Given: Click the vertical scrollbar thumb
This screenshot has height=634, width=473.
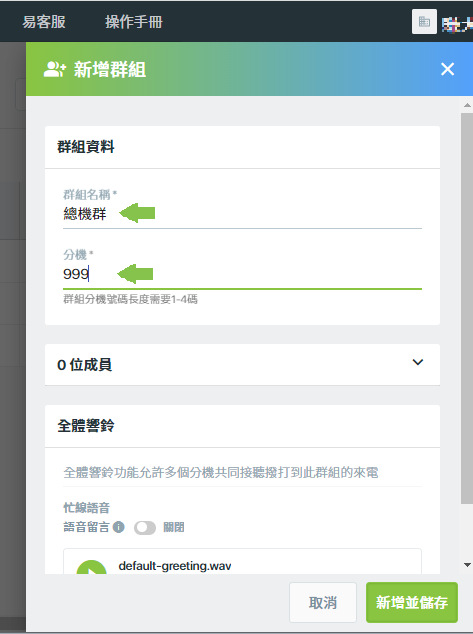Looking at the screenshot, I should click(467, 309).
